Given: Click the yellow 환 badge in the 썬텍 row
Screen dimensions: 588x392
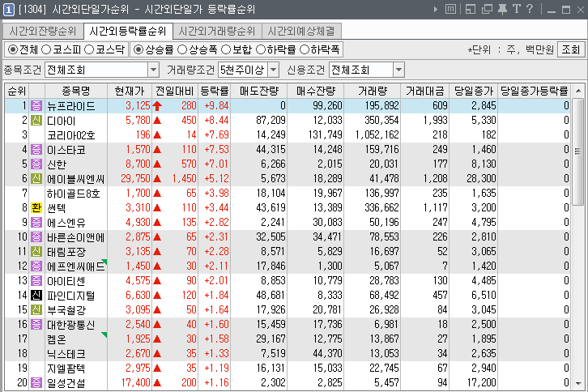Looking at the screenshot, I should [36, 208].
